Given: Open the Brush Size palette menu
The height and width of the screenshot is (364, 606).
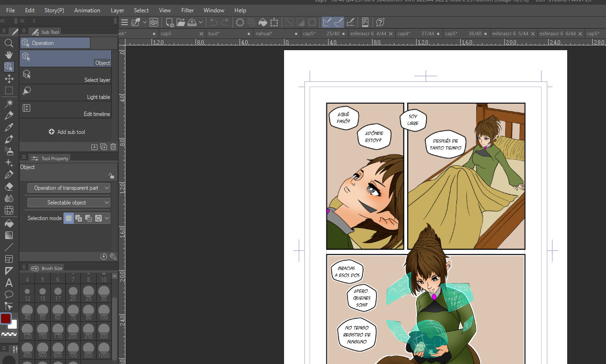Looking at the screenshot, I should pyautogui.click(x=24, y=268).
